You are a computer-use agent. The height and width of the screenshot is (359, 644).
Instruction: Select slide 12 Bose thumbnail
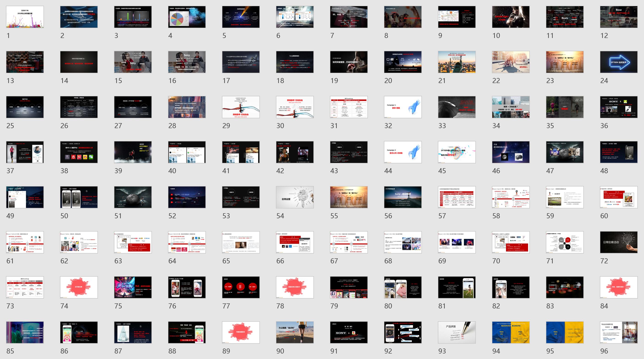coord(619,17)
